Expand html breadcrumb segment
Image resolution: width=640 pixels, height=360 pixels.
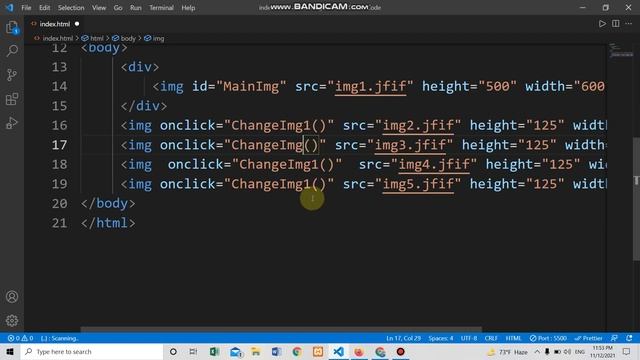coord(97,38)
